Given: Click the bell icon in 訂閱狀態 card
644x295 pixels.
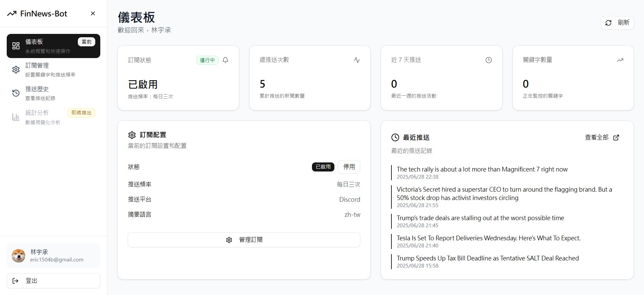Looking at the screenshot, I should (225, 60).
